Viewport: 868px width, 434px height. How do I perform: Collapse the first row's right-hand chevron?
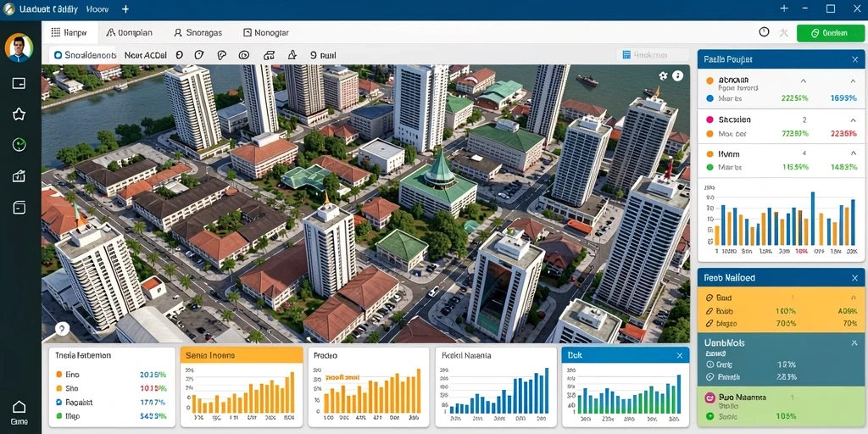coord(853,81)
